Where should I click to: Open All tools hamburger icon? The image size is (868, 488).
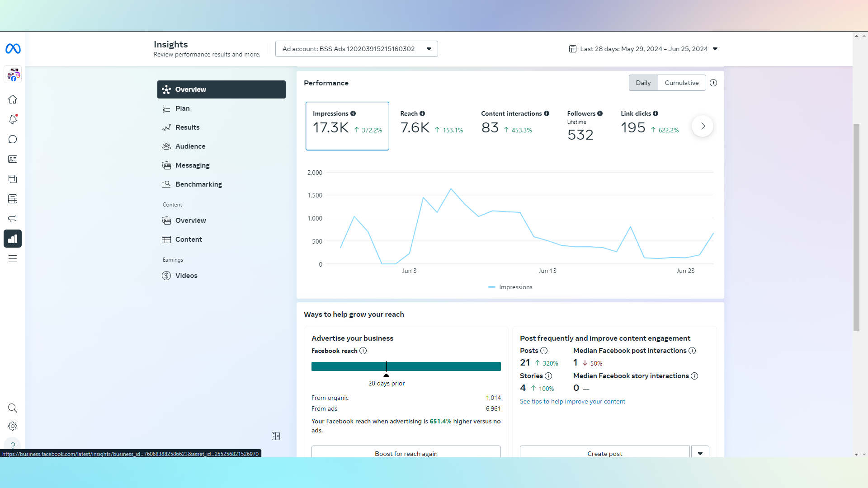pos(13,259)
